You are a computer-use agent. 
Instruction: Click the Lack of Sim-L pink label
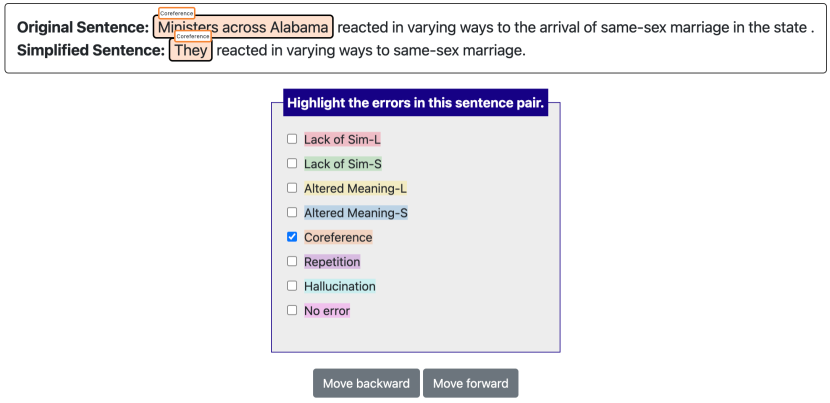tap(342, 139)
